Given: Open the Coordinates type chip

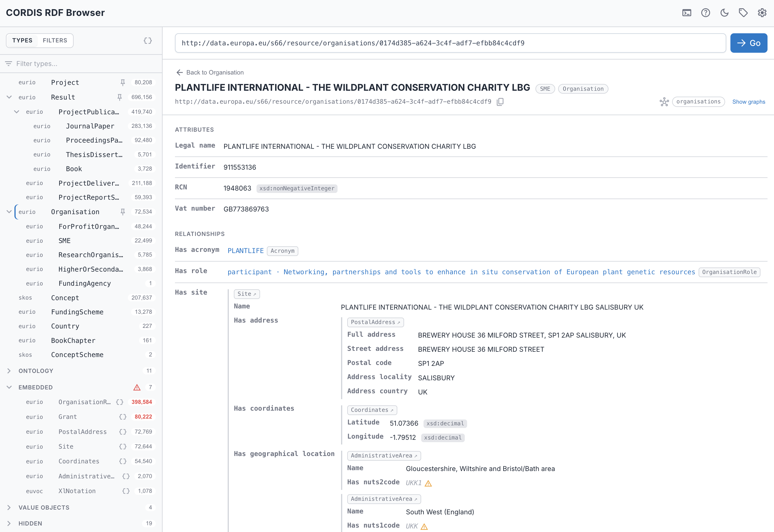Looking at the screenshot, I should tap(372, 410).
